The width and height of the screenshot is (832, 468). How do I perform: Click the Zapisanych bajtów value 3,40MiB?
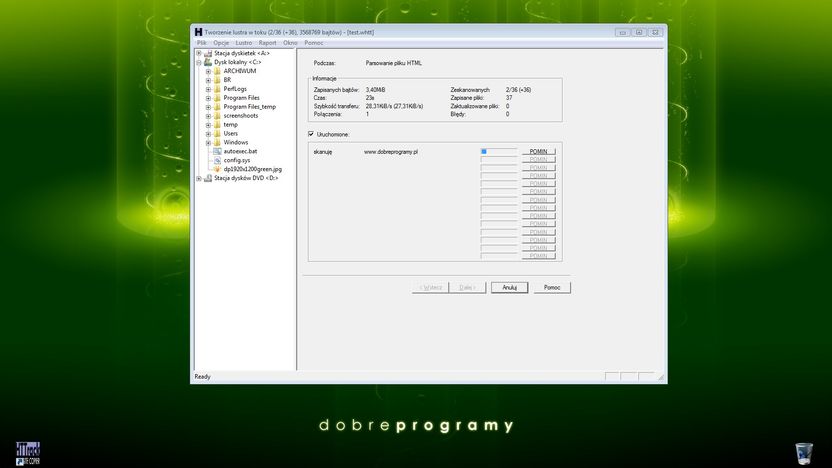point(375,90)
